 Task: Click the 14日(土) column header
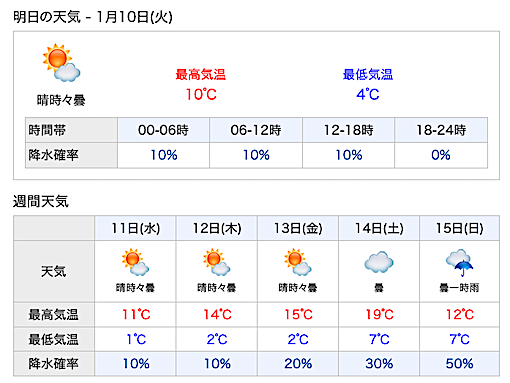[379, 228]
